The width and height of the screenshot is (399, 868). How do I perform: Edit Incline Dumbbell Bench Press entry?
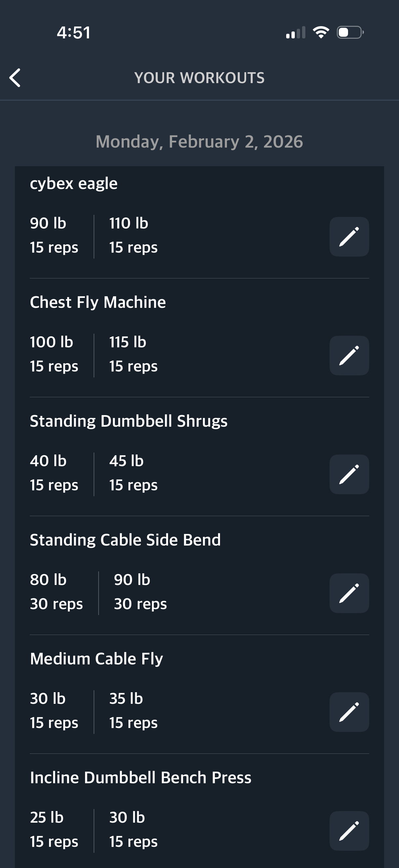[x=349, y=831]
